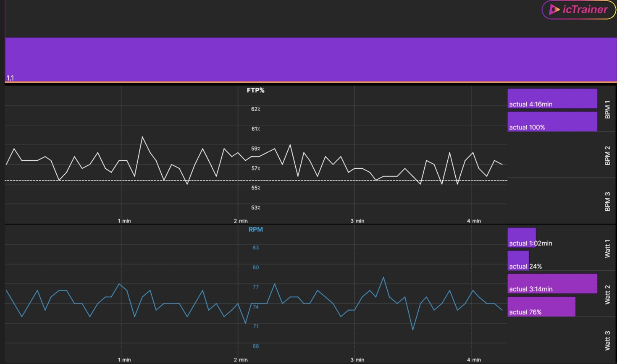Click '1 min' on RPM chart axis
The height and width of the screenshot is (364, 617).
coord(124,360)
